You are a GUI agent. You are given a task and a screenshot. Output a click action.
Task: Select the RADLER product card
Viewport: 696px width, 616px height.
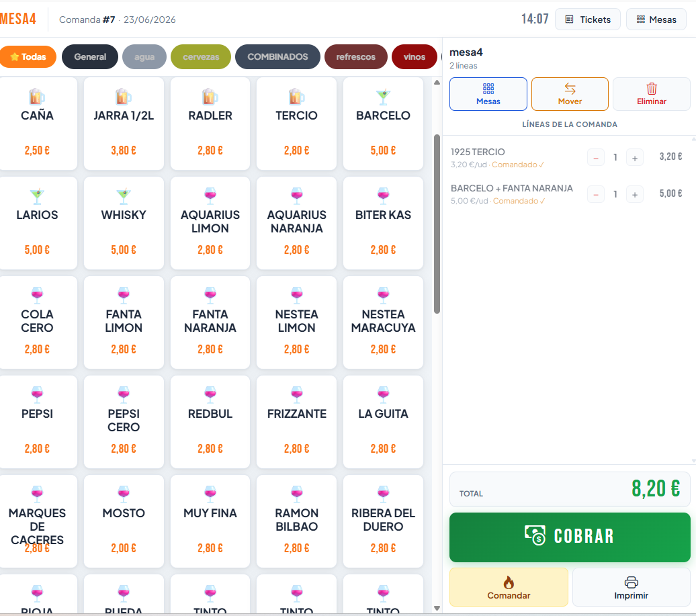point(210,124)
